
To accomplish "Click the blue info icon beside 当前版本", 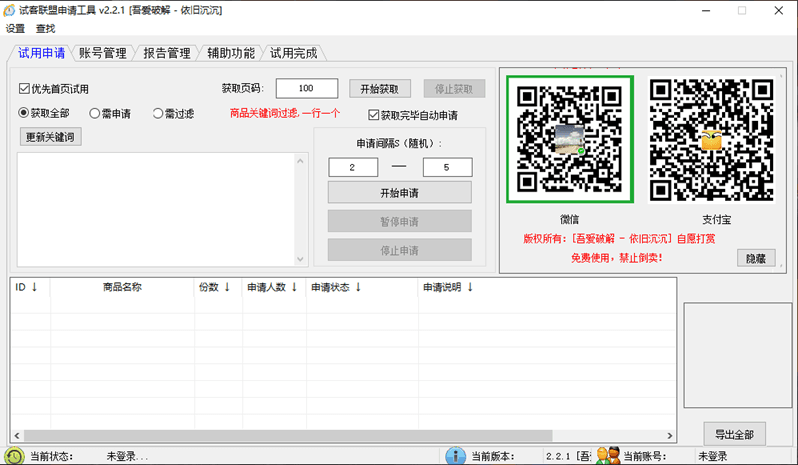I will (x=455, y=456).
